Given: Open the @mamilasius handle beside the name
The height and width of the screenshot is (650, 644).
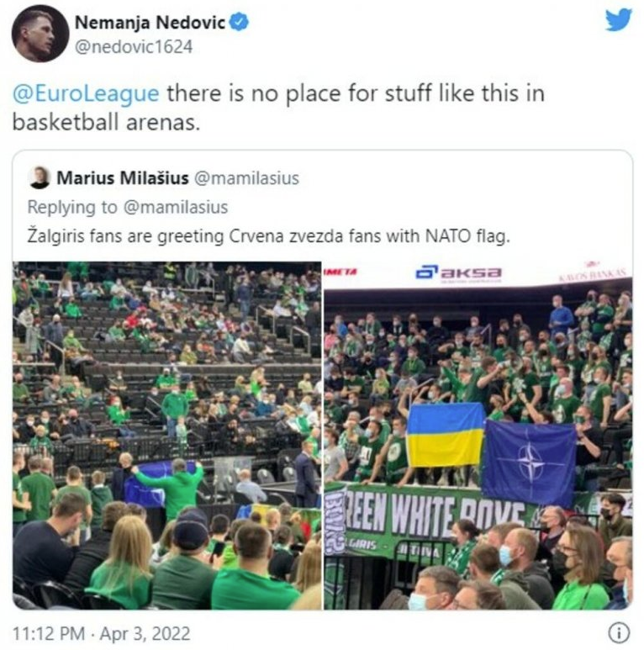Looking at the screenshot, I should (246, 178).
